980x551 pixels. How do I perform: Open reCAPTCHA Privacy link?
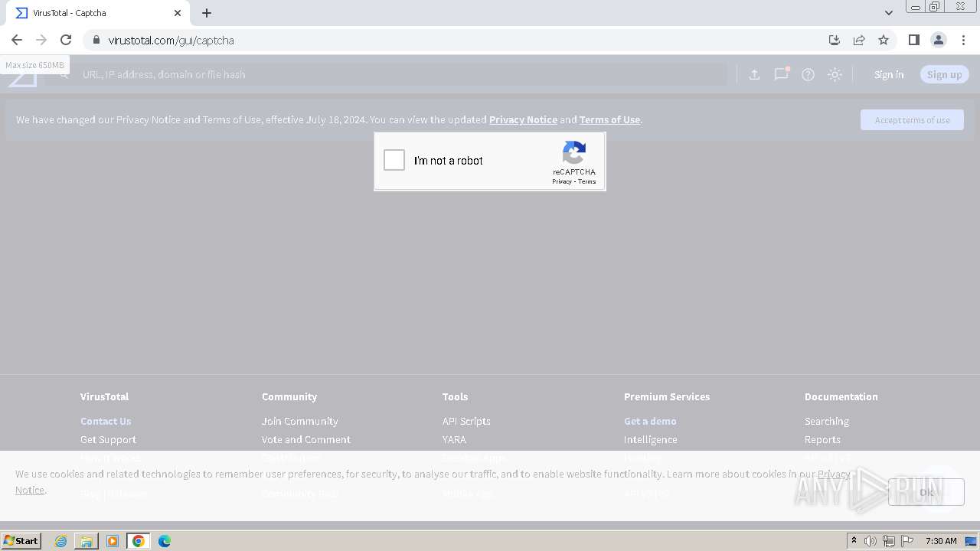tap(562, 181)
